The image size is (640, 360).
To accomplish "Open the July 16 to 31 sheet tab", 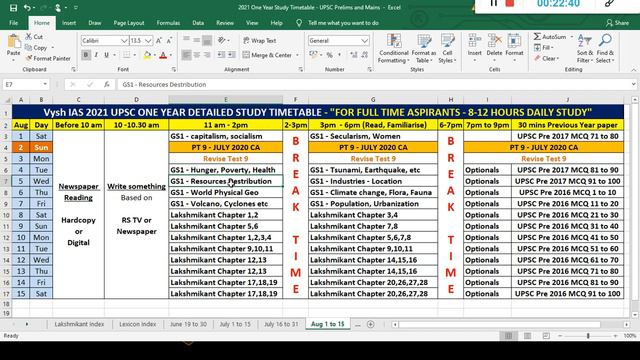I will pos(281,324).
